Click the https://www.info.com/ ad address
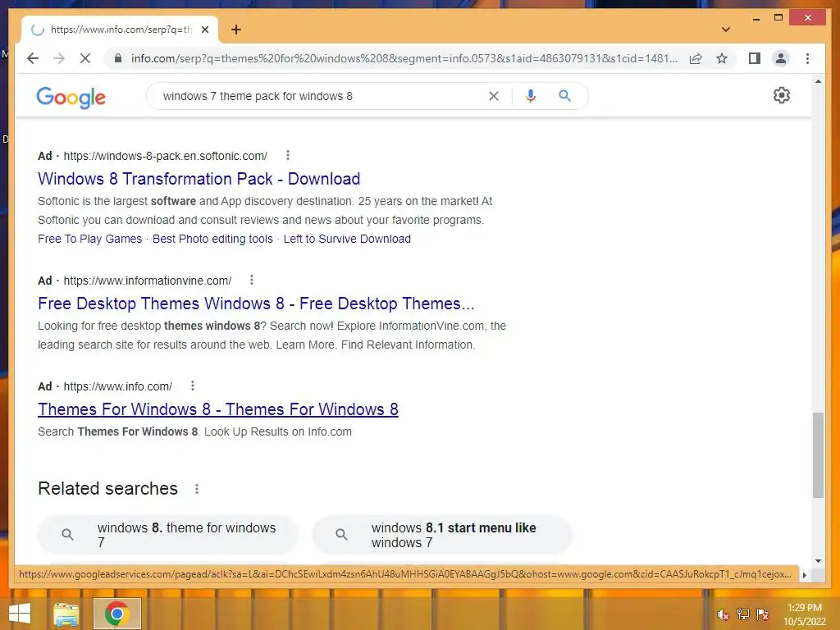The width and height of the screenshot is (840, 630). click(x=118, y=387)
